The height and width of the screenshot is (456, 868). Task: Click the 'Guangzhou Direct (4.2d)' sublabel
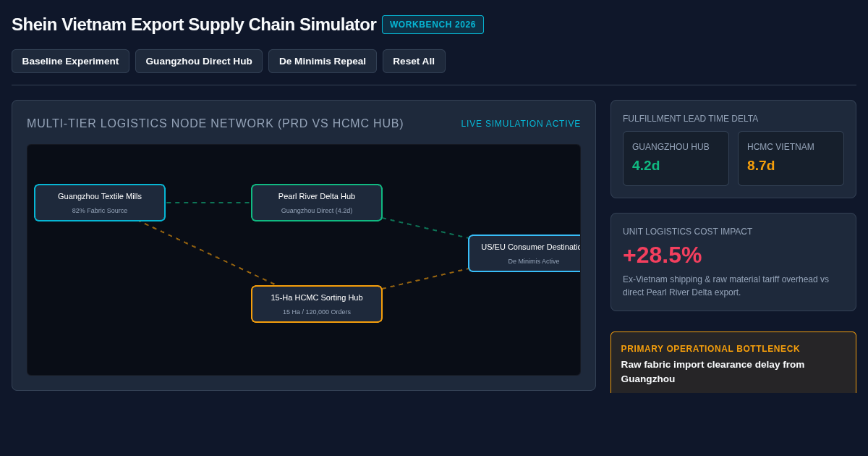click(x=317, y=211)
